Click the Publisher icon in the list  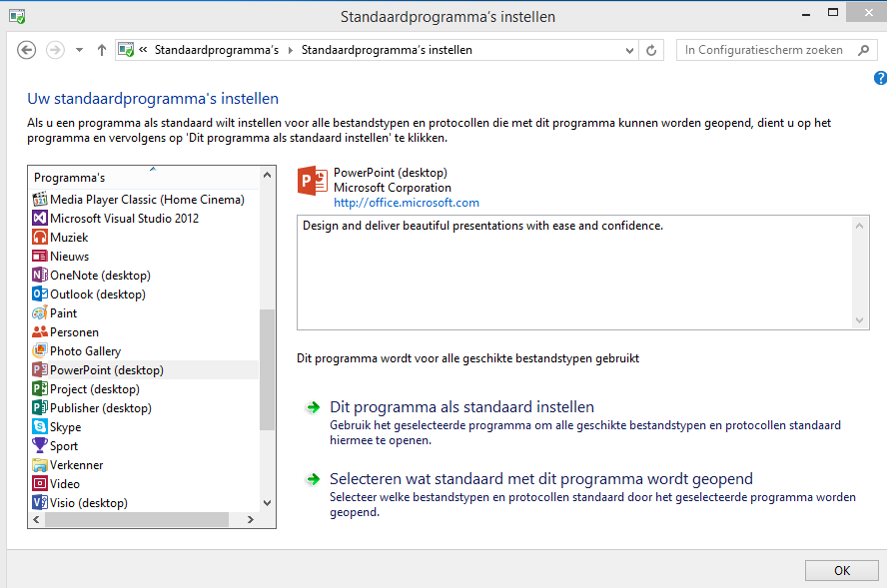click(40, 407)
